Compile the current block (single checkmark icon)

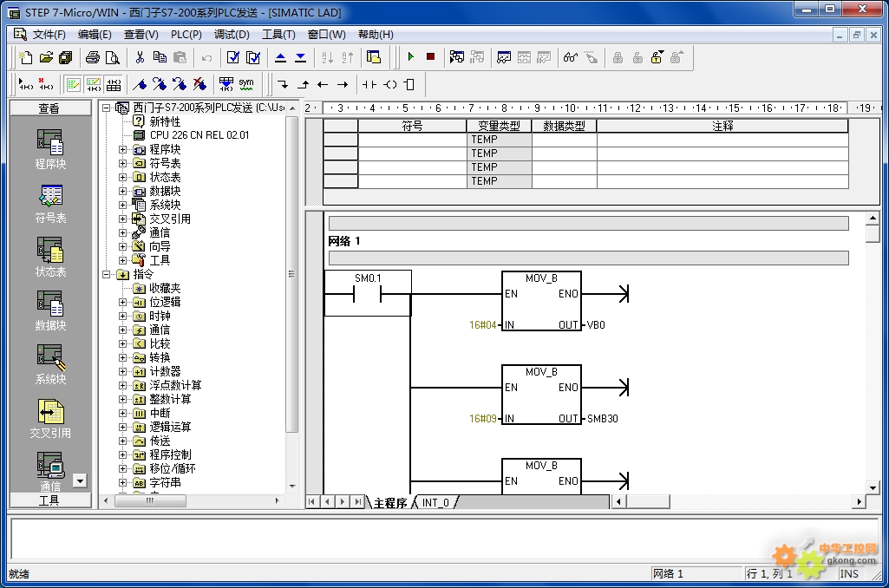[x=233, y=57]
